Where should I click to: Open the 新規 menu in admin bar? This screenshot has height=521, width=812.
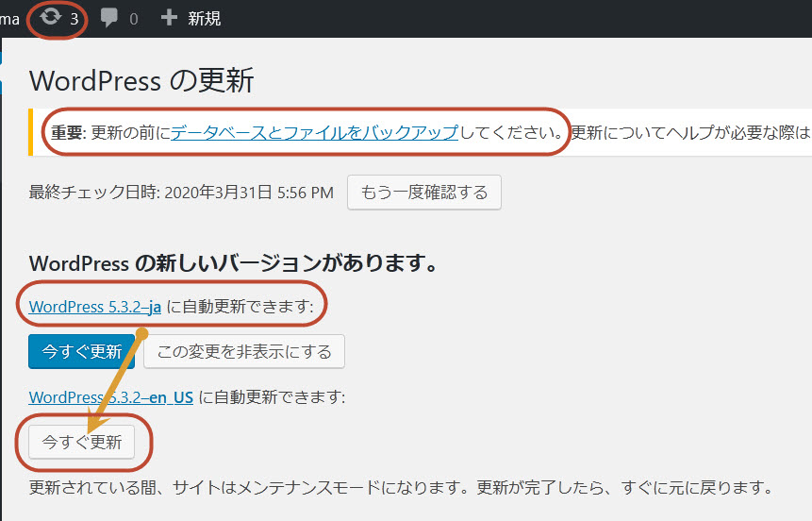[204, 19]
